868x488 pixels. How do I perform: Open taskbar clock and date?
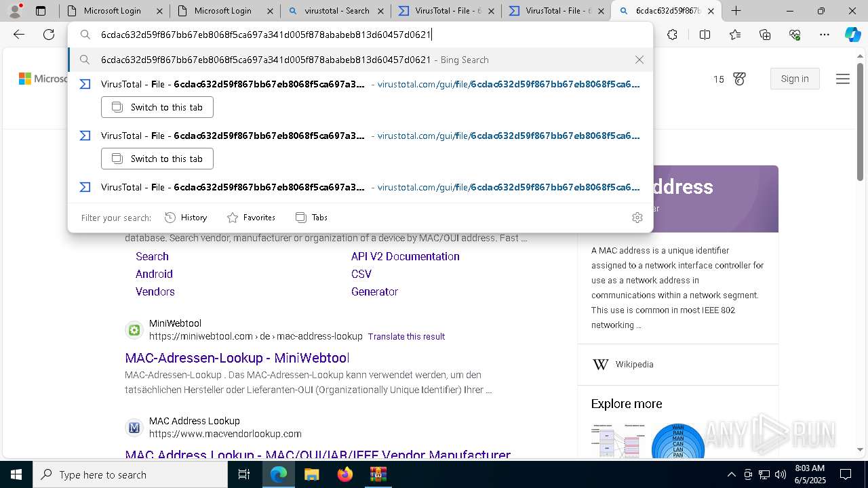click(x=810, y=474)
